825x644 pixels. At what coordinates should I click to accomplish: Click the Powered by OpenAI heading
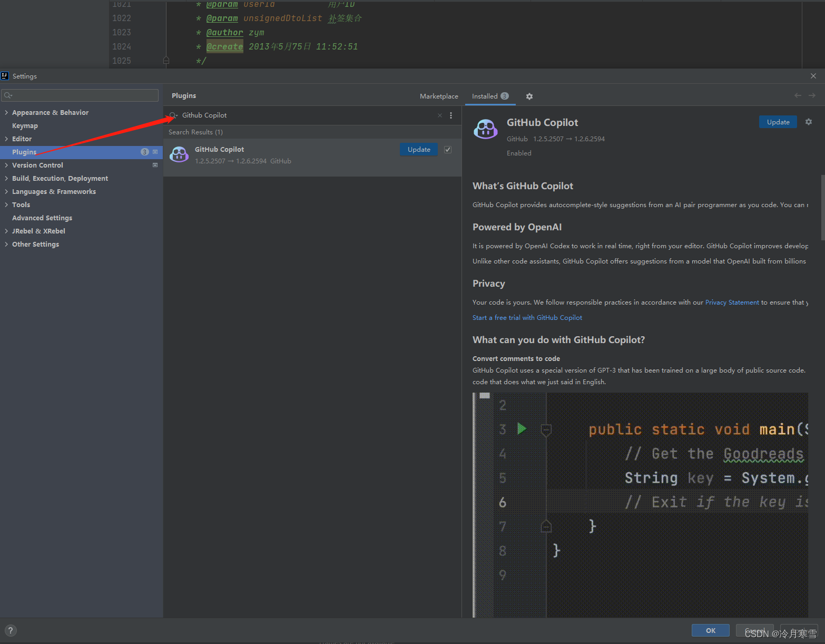pos(517,227)
